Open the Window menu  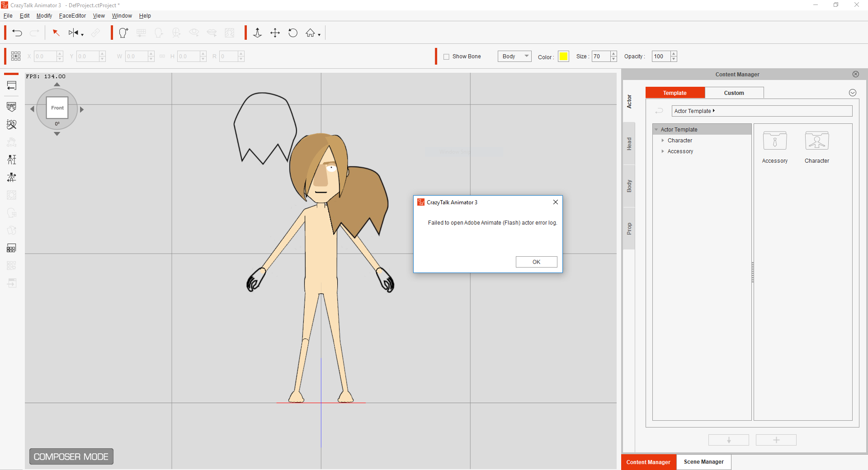pos(122,16)
